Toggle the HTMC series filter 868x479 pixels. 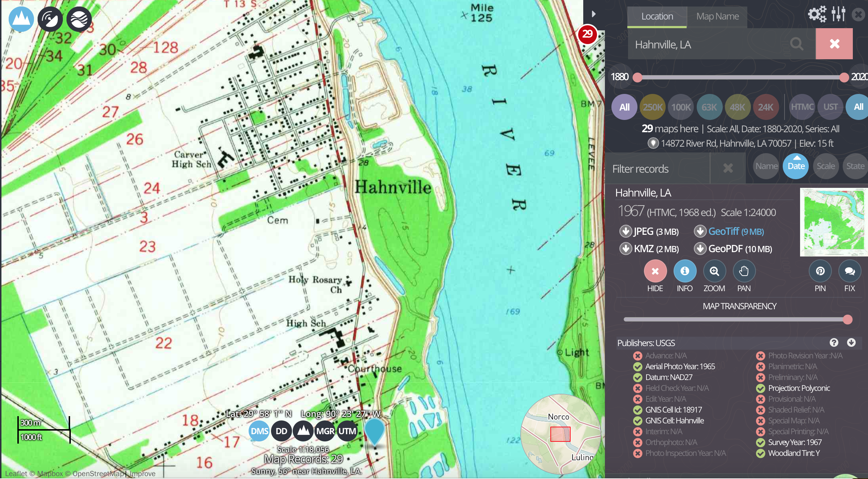(x=802, y=107)
